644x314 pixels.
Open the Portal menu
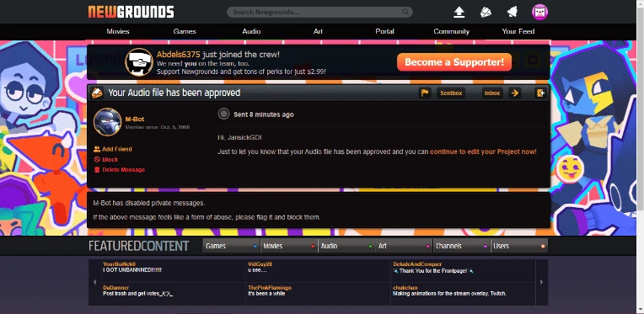pos(384,31)
